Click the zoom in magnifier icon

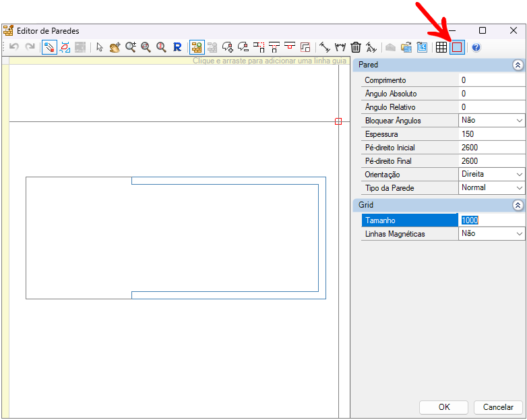[131, 47]
